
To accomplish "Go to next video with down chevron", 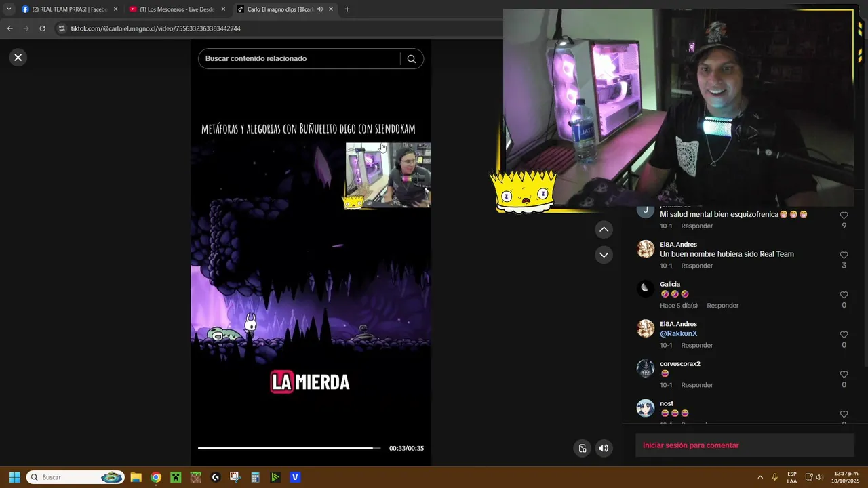I will pyautogui.click(x=604, y=255).
